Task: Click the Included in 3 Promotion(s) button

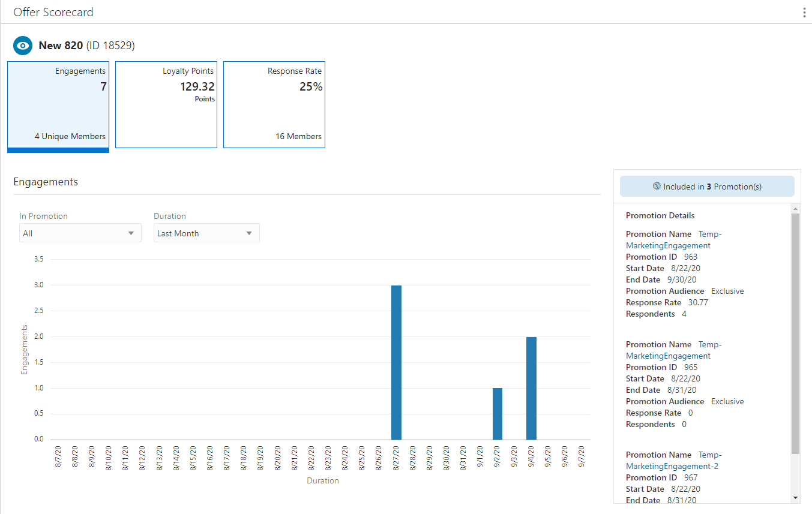Action: click(707, 187)
